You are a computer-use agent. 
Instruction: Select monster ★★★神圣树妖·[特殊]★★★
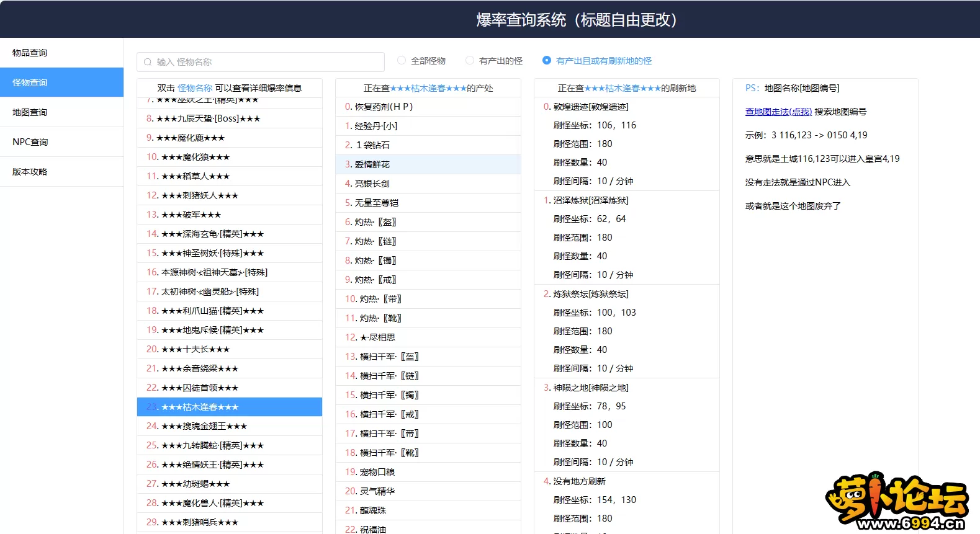230,253
